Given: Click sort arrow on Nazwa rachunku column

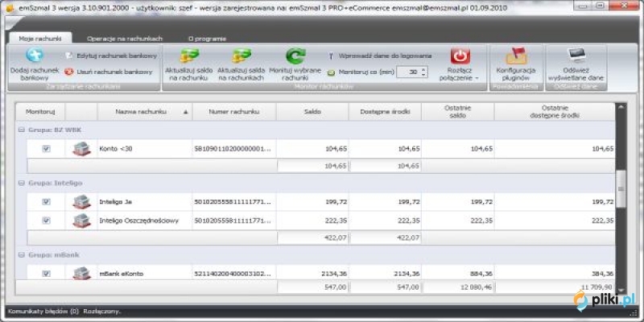Looking at the screenshot, I should (186, 112).
